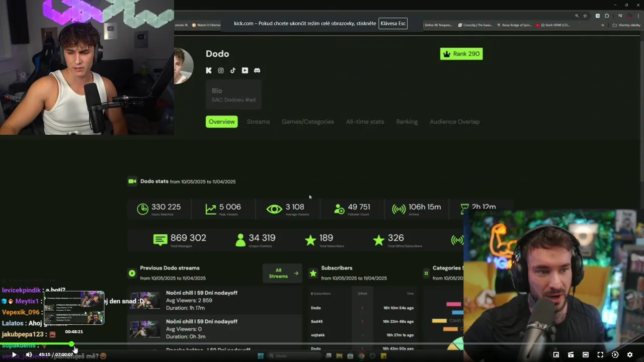The height and width of the screenshot is (362, 644).
Task: Select the Overview tab
Action: 222,122
